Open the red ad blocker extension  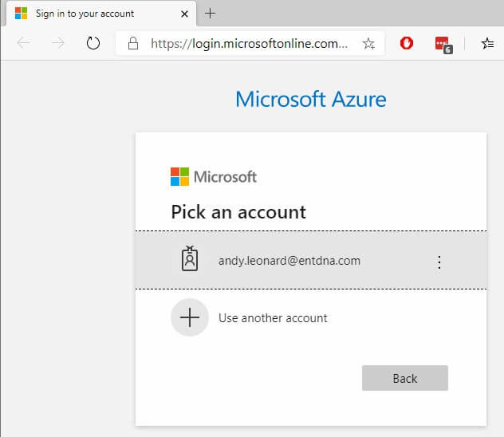click(407, 43)
